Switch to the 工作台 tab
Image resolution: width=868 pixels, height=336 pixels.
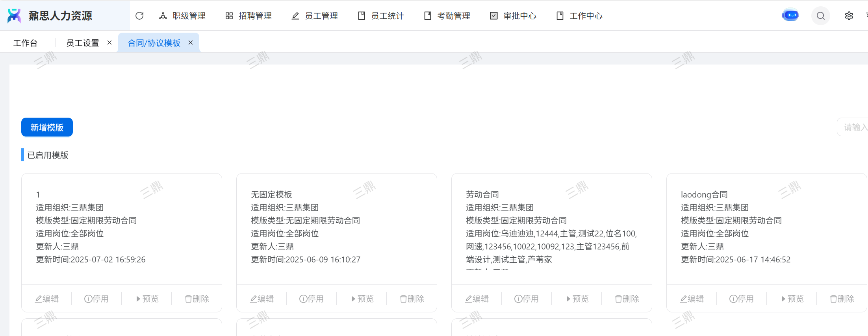pos(25,43)
